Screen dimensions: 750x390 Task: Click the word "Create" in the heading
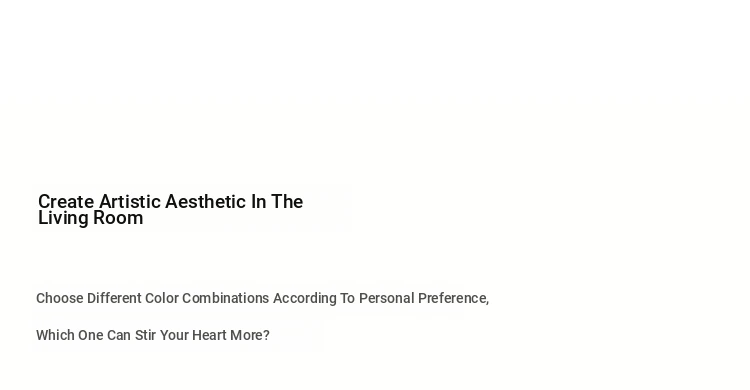(66, 202)
